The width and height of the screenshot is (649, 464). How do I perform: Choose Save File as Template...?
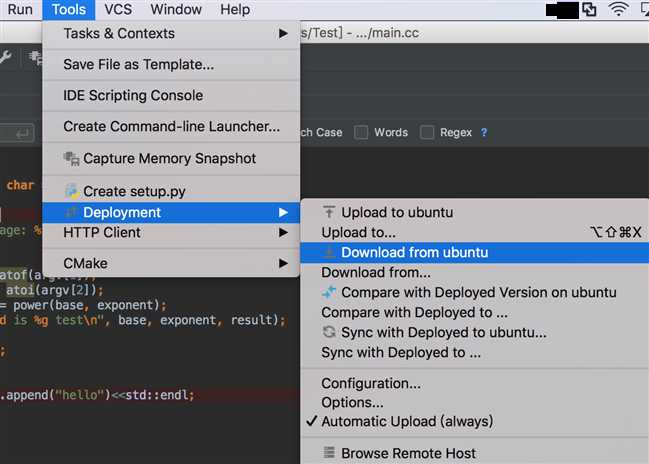(x=138, y=64)
